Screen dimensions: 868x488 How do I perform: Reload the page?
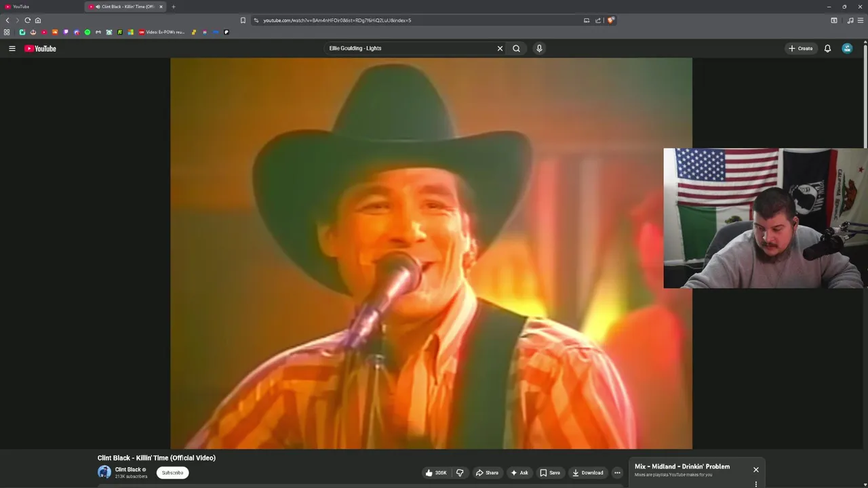28,20
